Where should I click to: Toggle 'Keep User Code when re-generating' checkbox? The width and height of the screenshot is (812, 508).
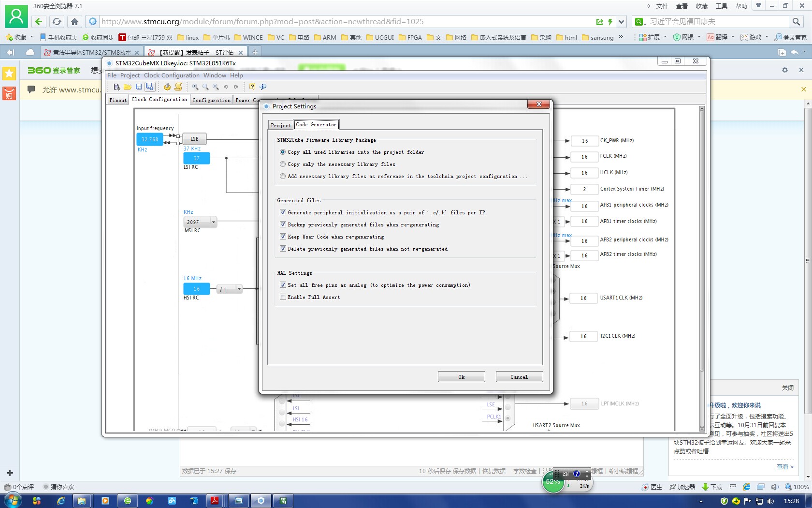pos(283,237)
